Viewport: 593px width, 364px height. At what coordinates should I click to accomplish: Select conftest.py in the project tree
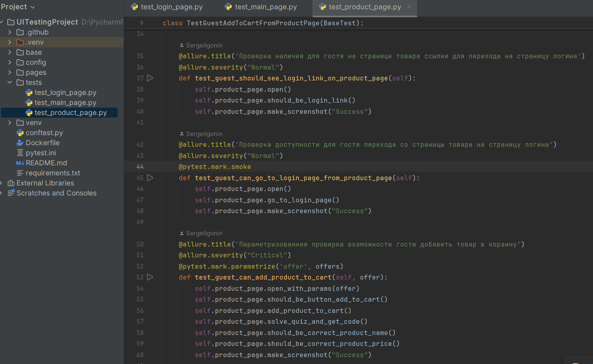pyautogui.click(x=44, y=133)
